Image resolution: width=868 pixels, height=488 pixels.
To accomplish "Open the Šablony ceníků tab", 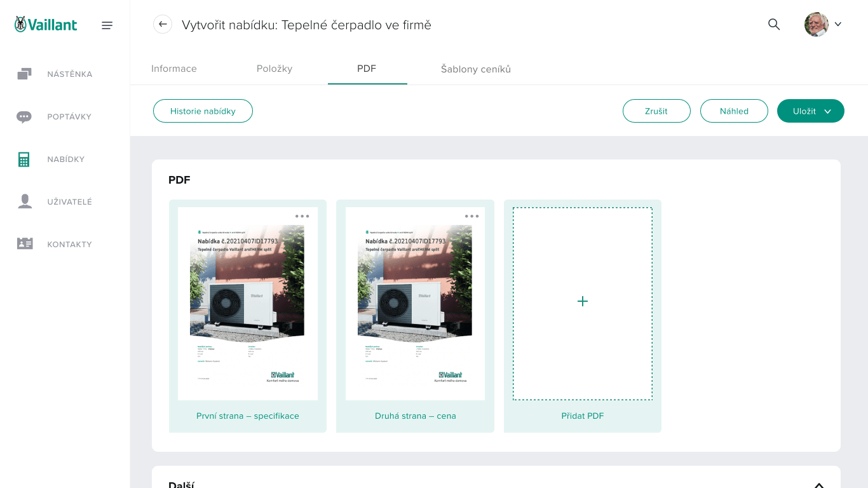I will click(475, 69).
